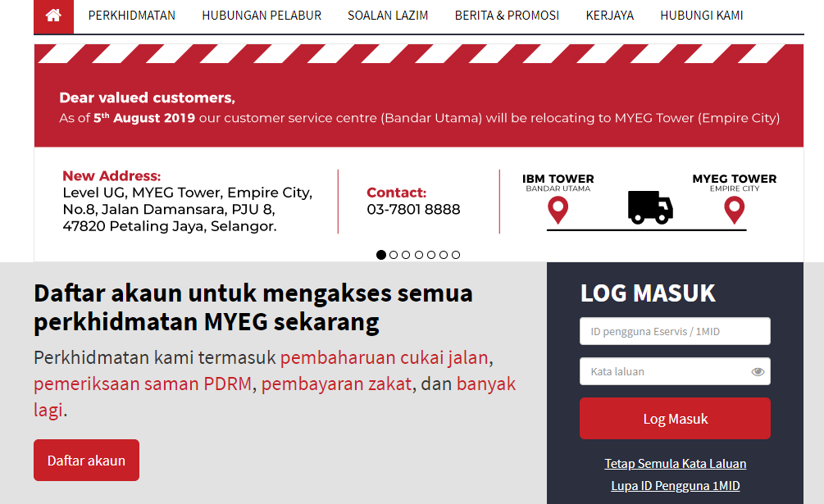The width and height of the screenshot is (824, 504).
Task: Click the delivery truck icon in banner
Action: coord(650,207)
